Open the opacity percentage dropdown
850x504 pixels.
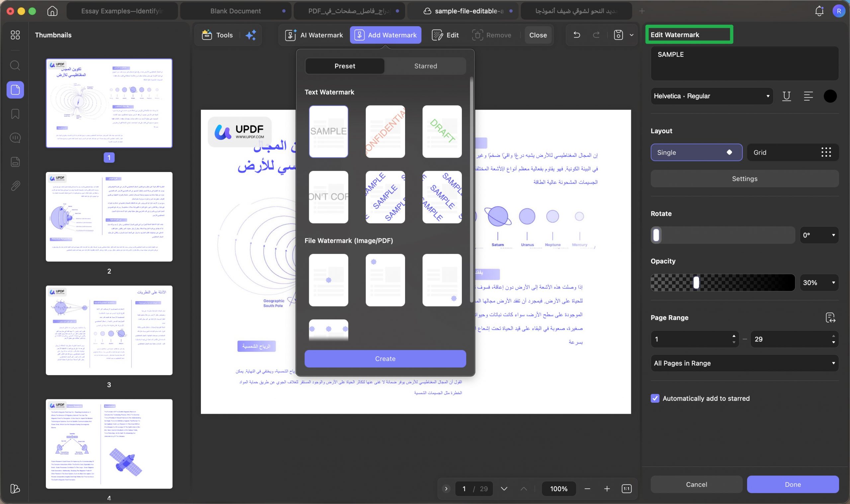819,283
